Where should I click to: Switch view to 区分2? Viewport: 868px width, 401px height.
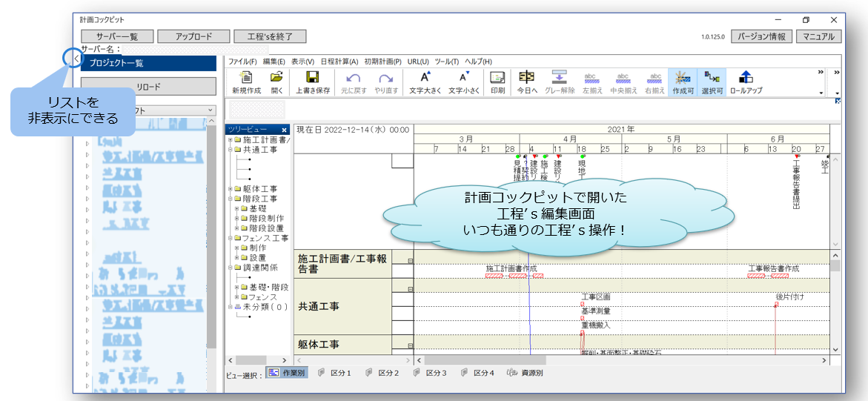coord(382,373)
